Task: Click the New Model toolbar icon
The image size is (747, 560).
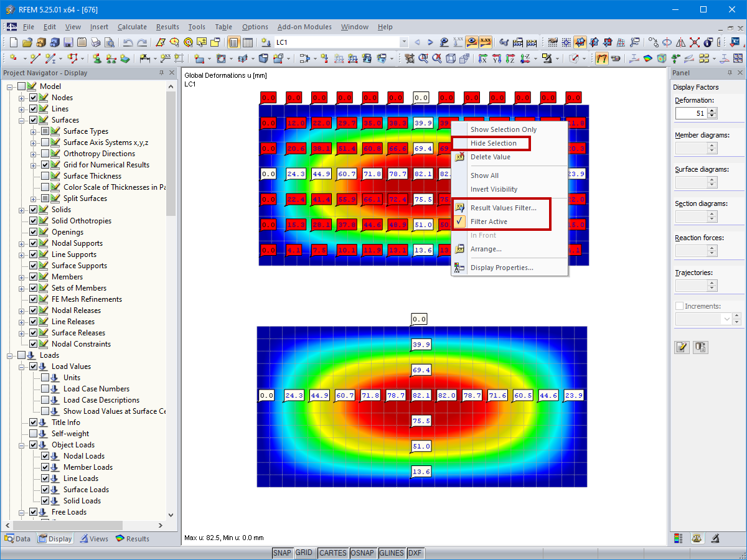Action: pos(14,42)
